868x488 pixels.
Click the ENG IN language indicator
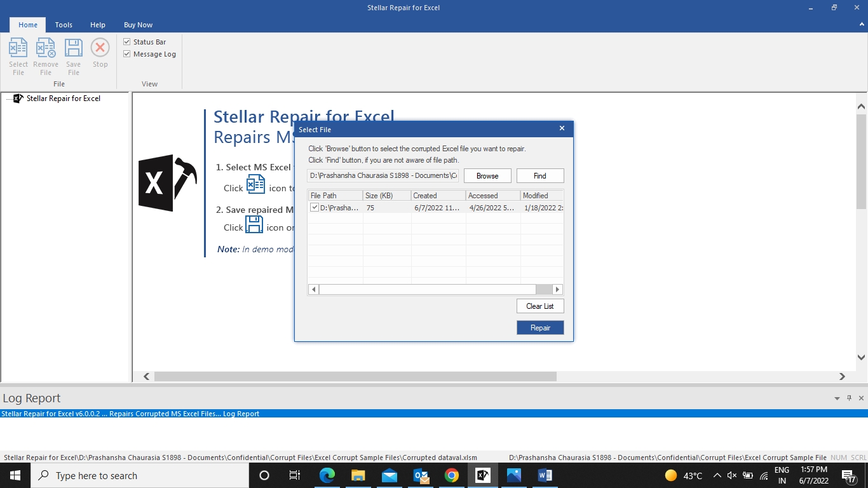click(782, 475)
